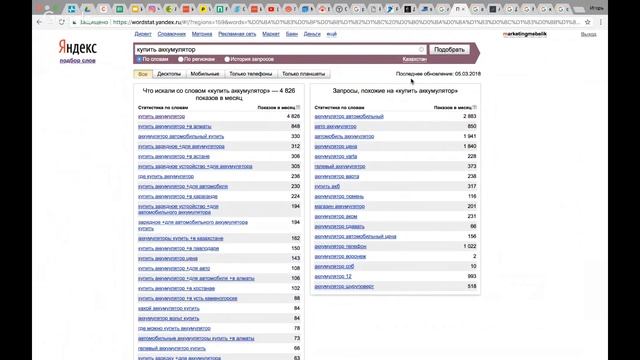Open the 'Деньги' top menu link
The height and width of the screenshot is (360, 640).
tap(312, 34)
